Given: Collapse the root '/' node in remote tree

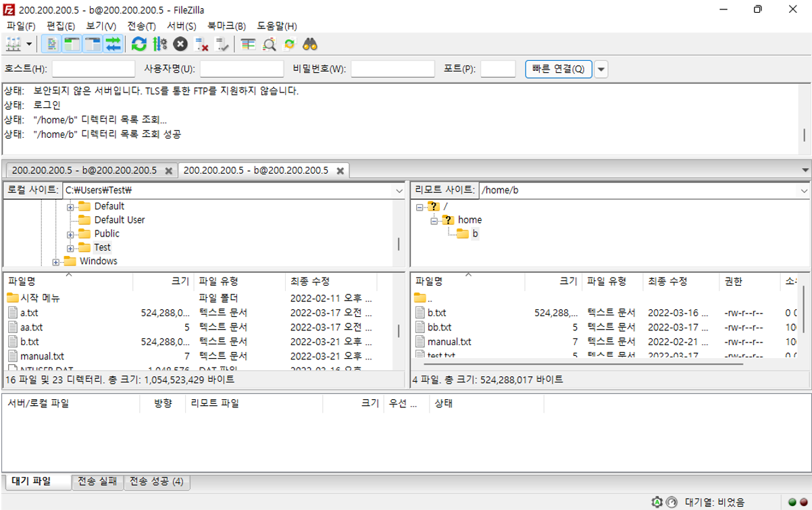Looking at the screenshot, I should tap(420, 207).
